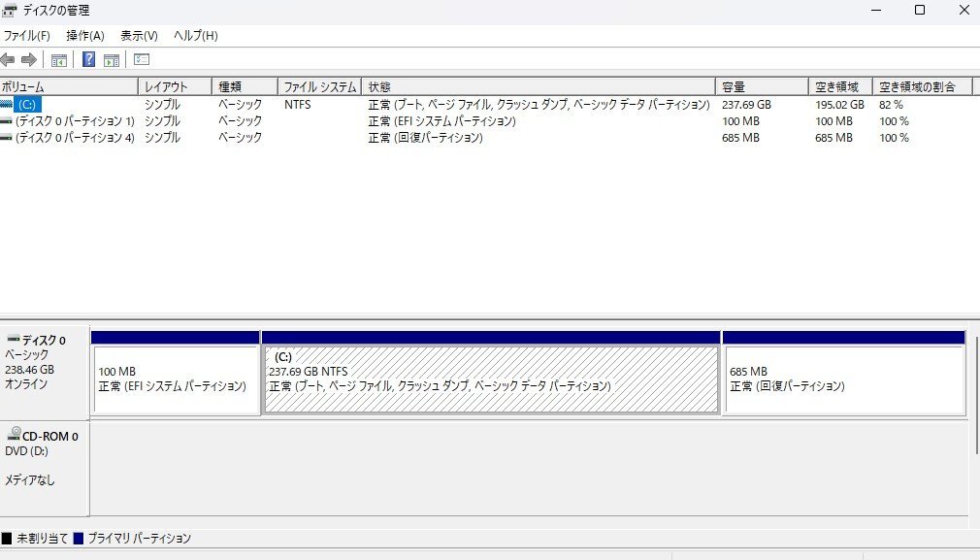This screenshot has height=560, width=980.
Task: Open the 表示 menu
Action: coord(138,35)
